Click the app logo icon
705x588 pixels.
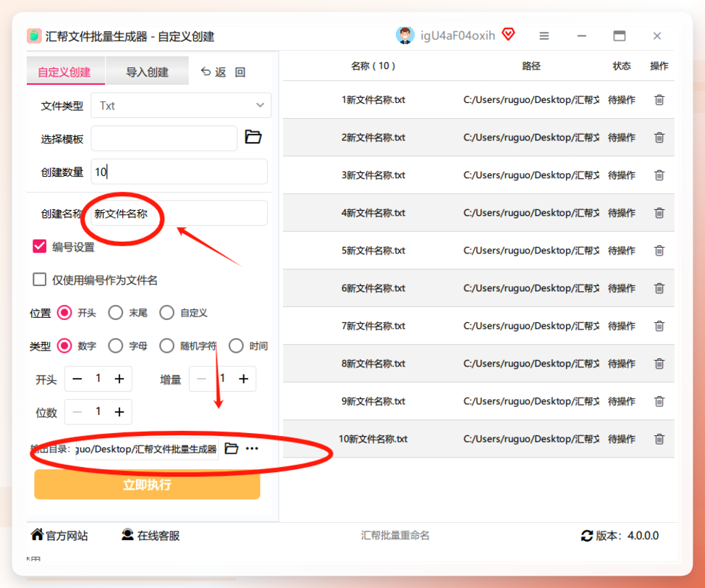tap(34, 36)
